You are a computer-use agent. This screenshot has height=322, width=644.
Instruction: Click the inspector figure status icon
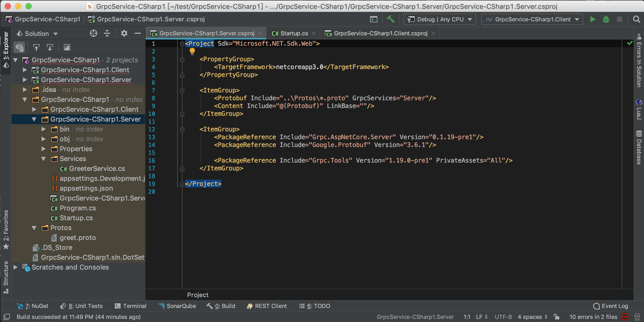637,317
